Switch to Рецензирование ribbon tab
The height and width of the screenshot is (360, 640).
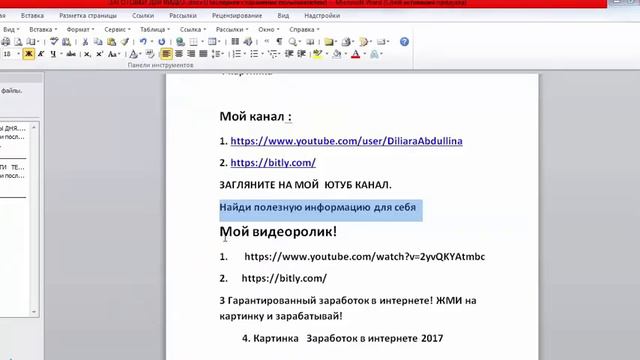(237, 16)
